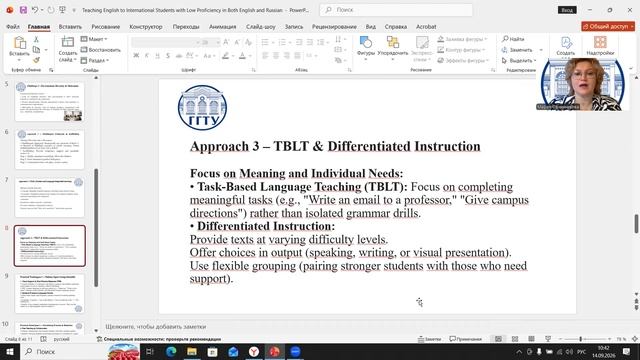Click the Общий доступ share button

(x=608, y=26)
